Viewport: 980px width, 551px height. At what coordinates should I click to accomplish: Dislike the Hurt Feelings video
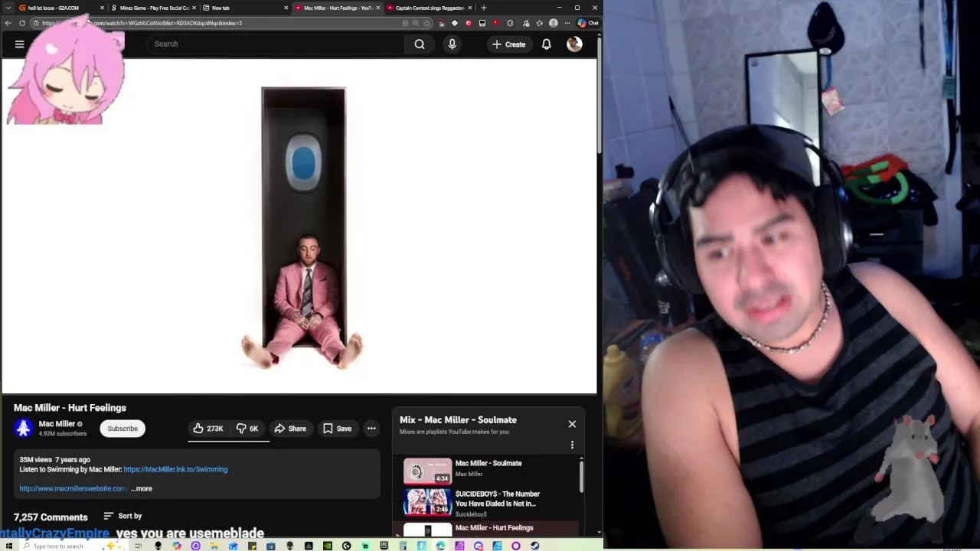coord(247,429)
